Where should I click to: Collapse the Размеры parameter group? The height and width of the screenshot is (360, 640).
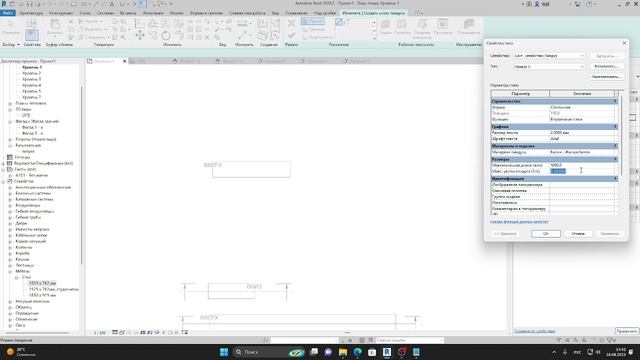(616, 160)
